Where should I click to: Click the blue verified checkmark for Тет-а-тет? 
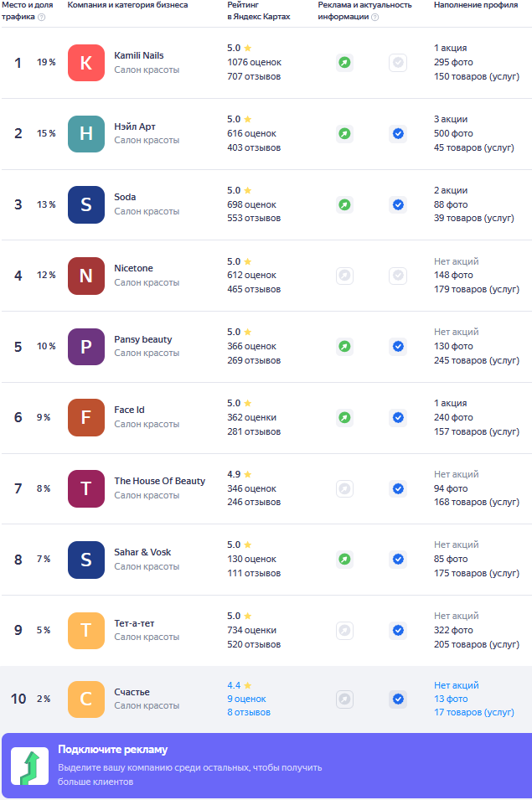pos(398,630)
